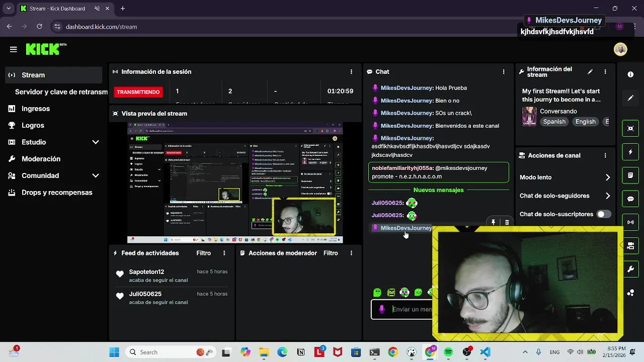Click the Enviar un mensaje input field
Screen dimensions: 644x362
pyautogui.click(x=412, y=309)
